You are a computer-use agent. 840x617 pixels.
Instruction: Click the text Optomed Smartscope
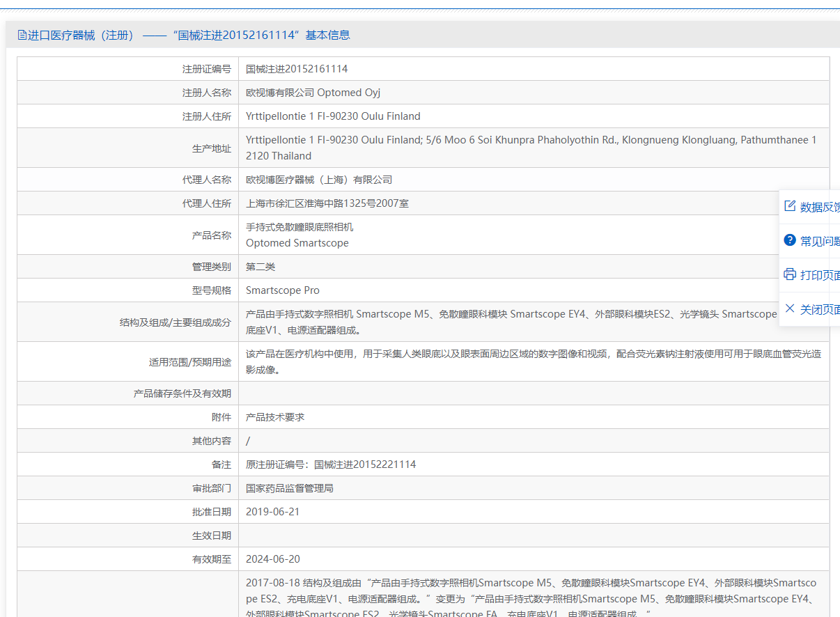pyautogui.click(x=297, y=243)
